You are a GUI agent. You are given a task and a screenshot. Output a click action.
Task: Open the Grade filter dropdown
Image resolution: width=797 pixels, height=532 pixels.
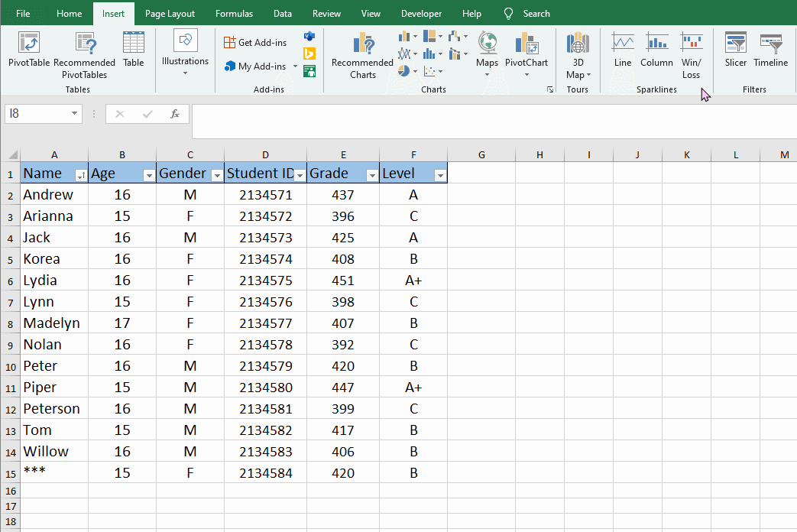[373, 176]
